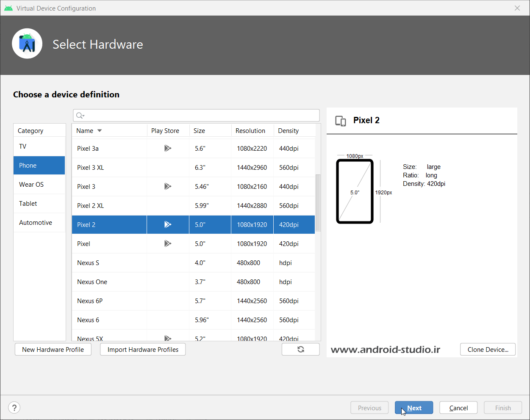Focus the device search field
Image resolution: width=530 pixels, height=420 pixels.
point(196,116)
